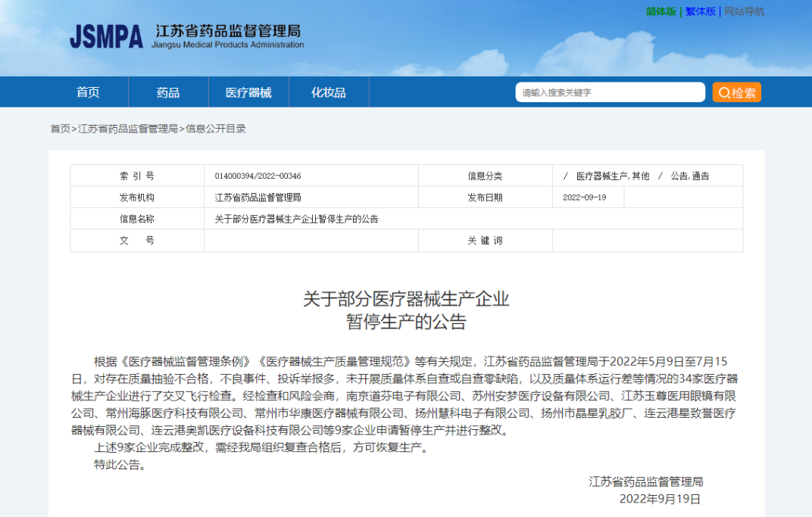The height and width of the screenshot is (517, 812).
Task: Click the JSMPA logo in the header
Action: tap(106, 36)
